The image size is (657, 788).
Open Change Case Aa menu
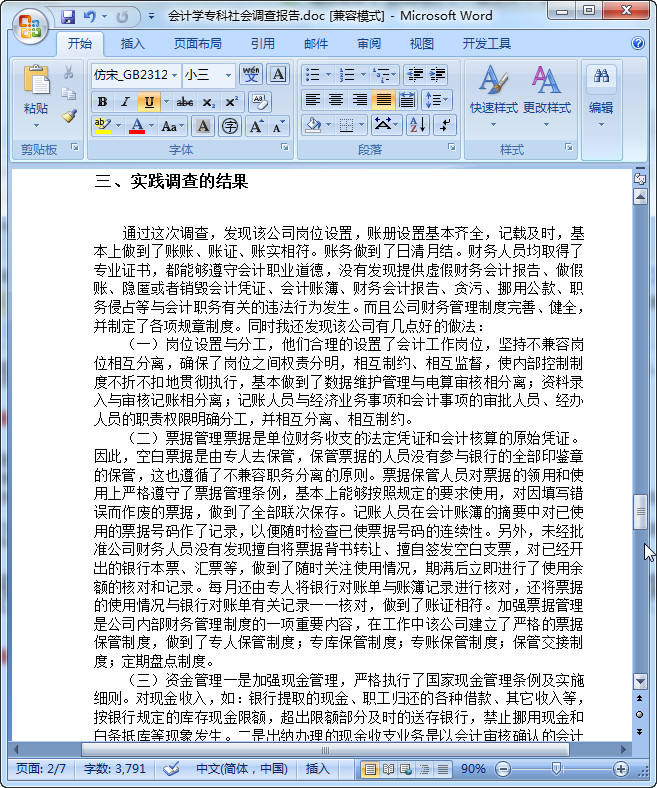172,126
